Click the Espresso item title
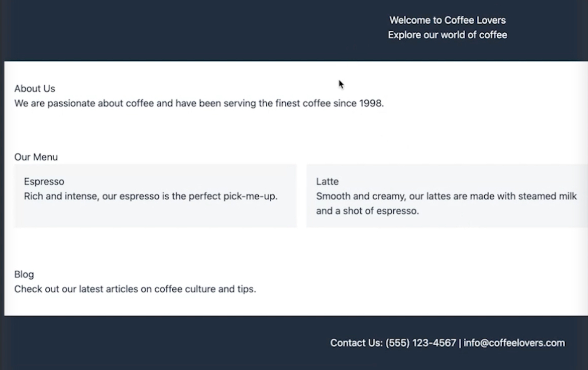The image size is (588, 370). click(44, 182)
